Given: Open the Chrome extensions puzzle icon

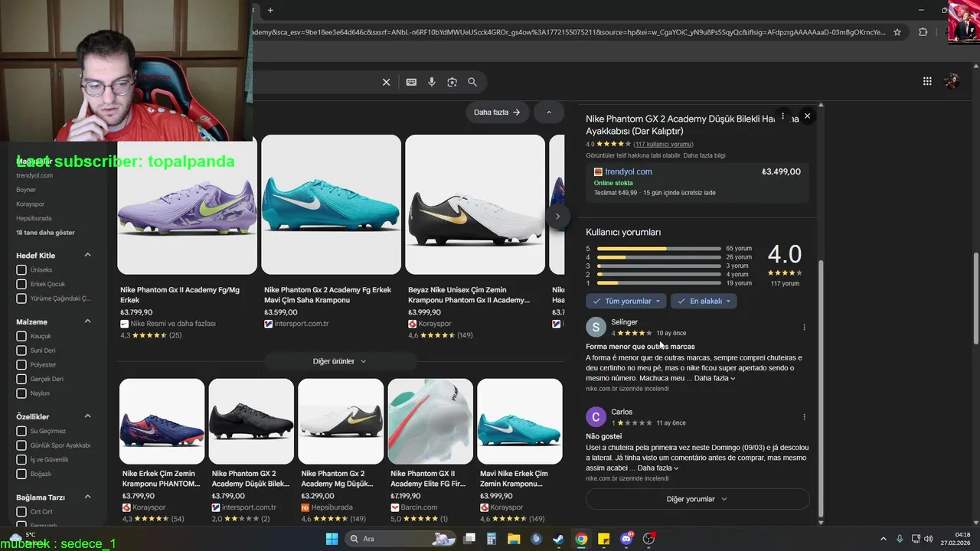Looking at the screenshot, I should coord(923,32).
